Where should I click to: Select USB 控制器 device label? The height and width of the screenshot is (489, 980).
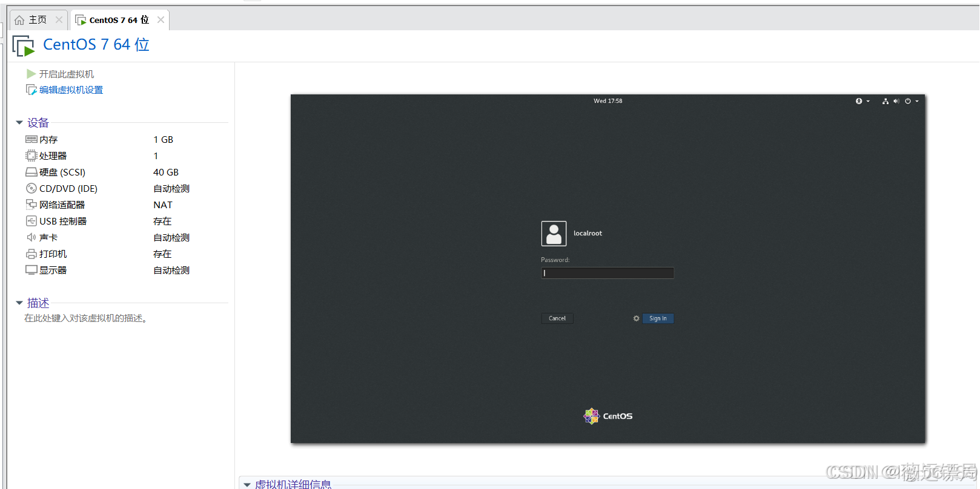coord(63,221)
